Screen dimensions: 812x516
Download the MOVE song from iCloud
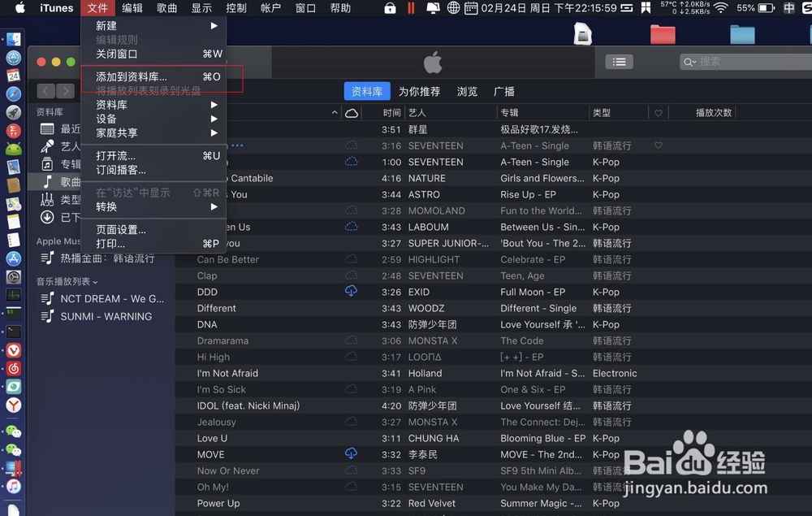(x=351, y=453)
